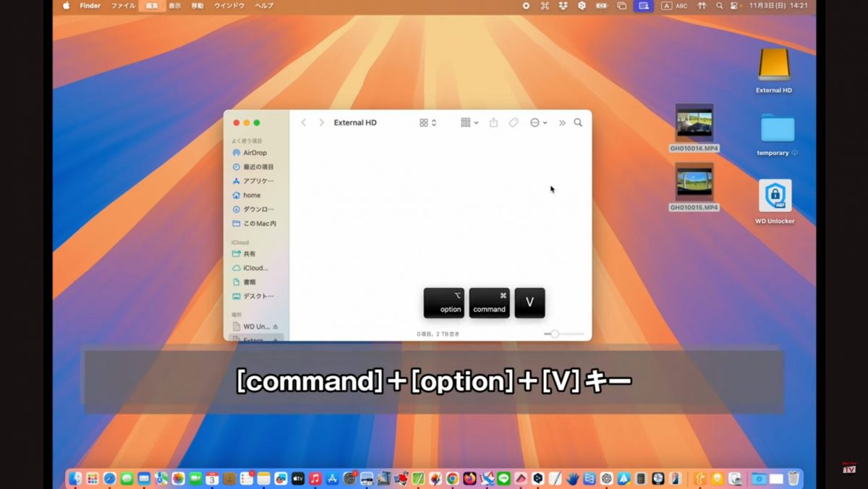Open Mail from the Dock
The image size is (868, 489).
pyautogui.click(x=144, y=478)
